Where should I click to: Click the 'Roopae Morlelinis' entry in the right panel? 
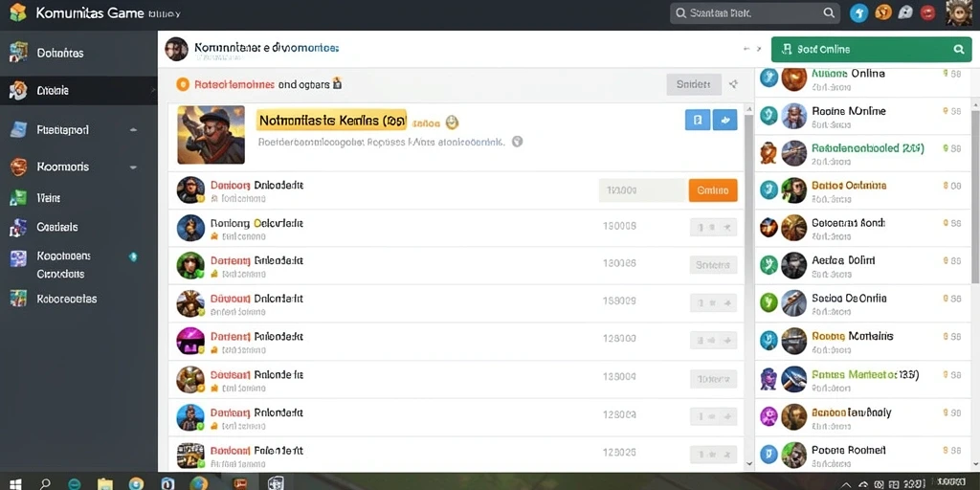click(x=862, y=341)
